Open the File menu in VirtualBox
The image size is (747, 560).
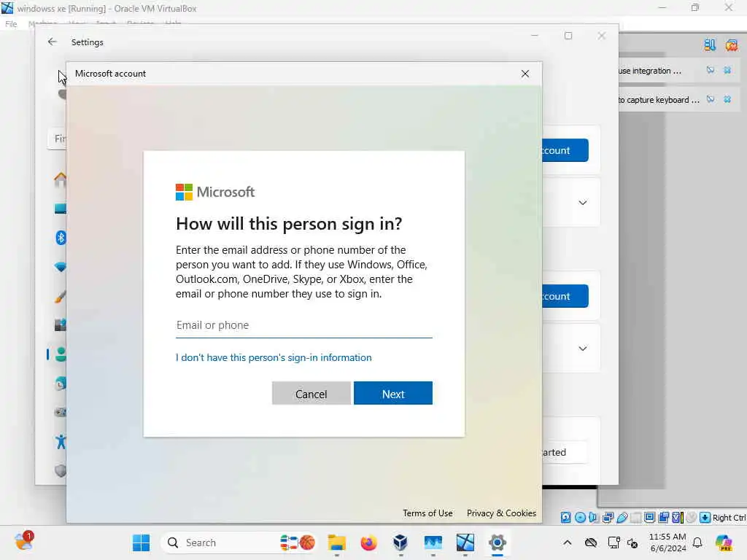11,24
